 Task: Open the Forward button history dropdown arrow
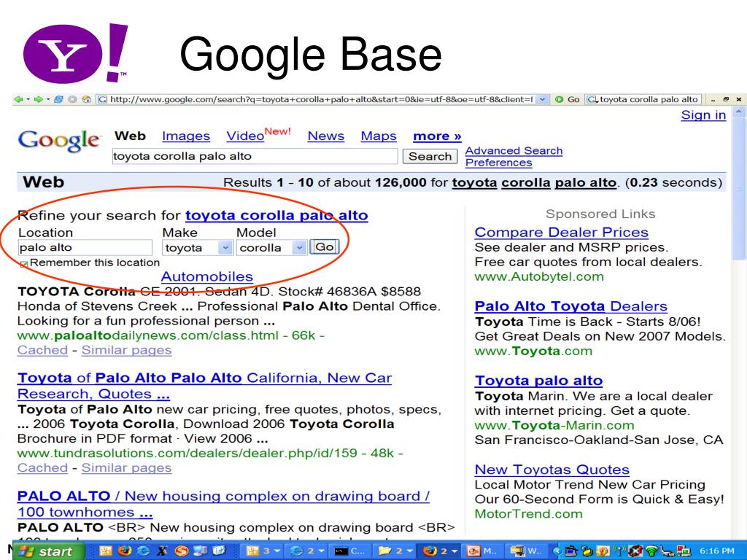tap(48, 99)
